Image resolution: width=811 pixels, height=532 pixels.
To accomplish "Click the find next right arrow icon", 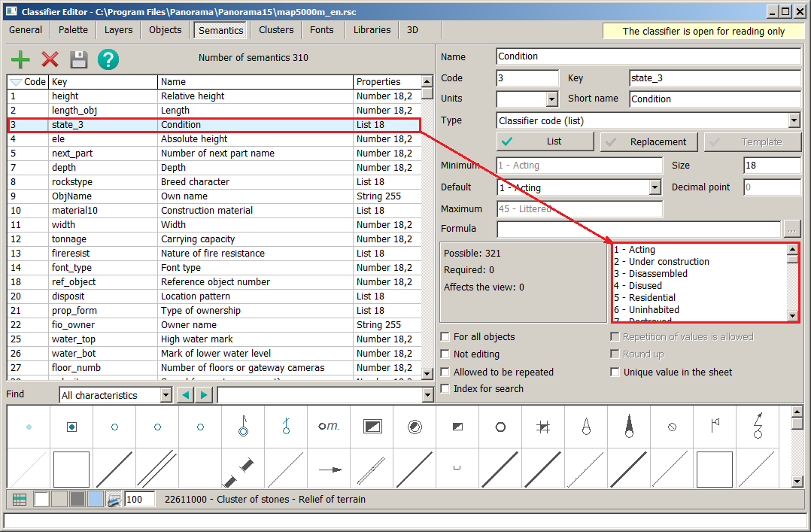I will click(x=204, y=395).
